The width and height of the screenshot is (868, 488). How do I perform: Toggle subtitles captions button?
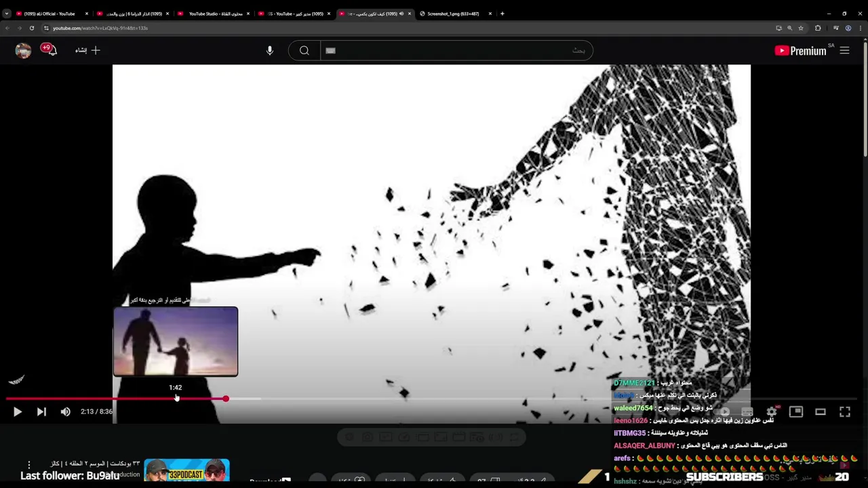click(747, 411)
